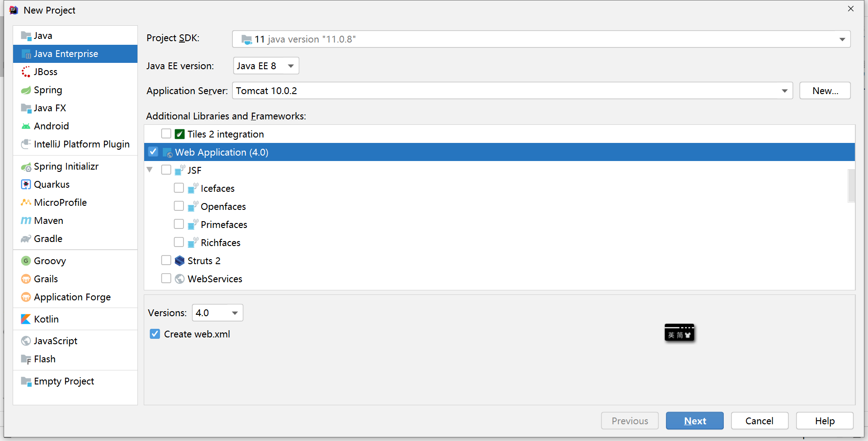The width and height of the screenshot is (868, 441).
Task: Click the Java Enterprise icon in sidebar
Action: pos(26,54)
